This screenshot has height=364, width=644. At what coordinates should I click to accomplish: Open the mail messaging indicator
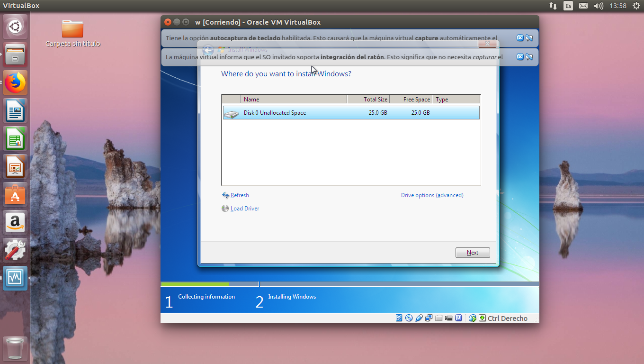pos(583,6)
